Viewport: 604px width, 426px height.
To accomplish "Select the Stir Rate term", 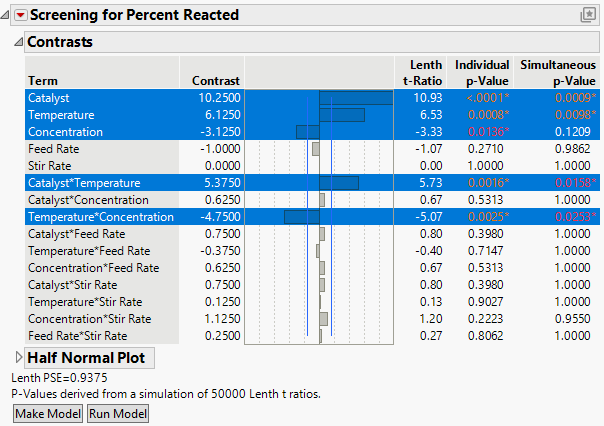I will [50, 166].
